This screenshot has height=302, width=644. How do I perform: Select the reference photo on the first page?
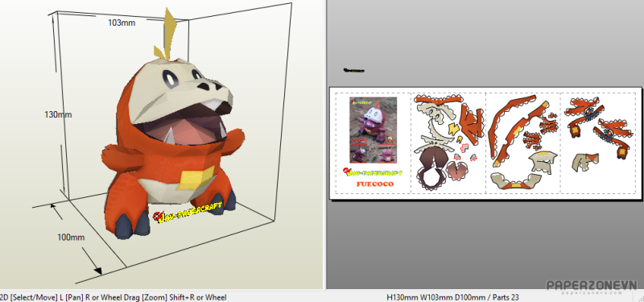click(373, 130)
